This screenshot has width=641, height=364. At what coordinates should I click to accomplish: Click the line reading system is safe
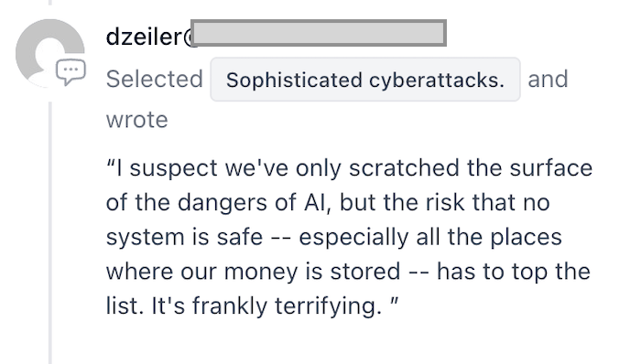tap(334, 237)
